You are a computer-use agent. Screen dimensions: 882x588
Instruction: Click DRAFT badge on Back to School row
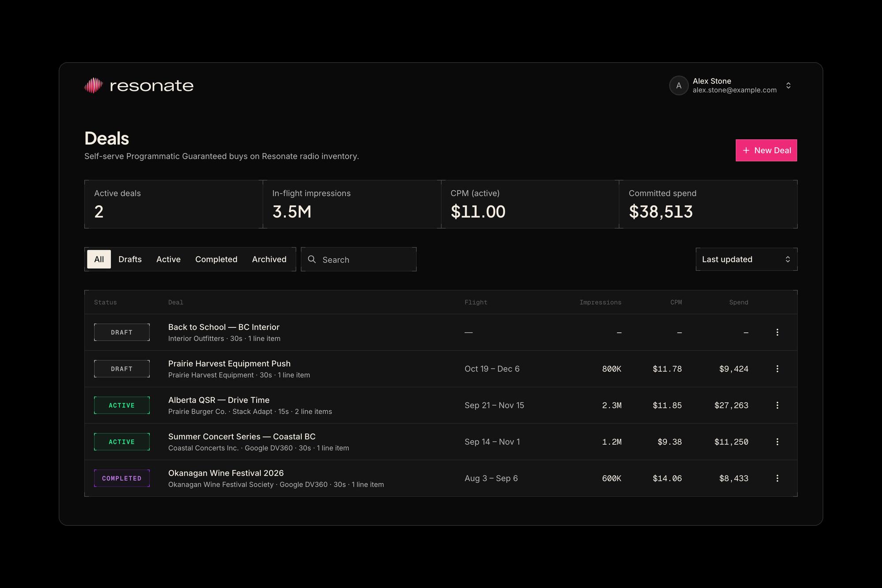pyautogui.click(x=122, y=332)
